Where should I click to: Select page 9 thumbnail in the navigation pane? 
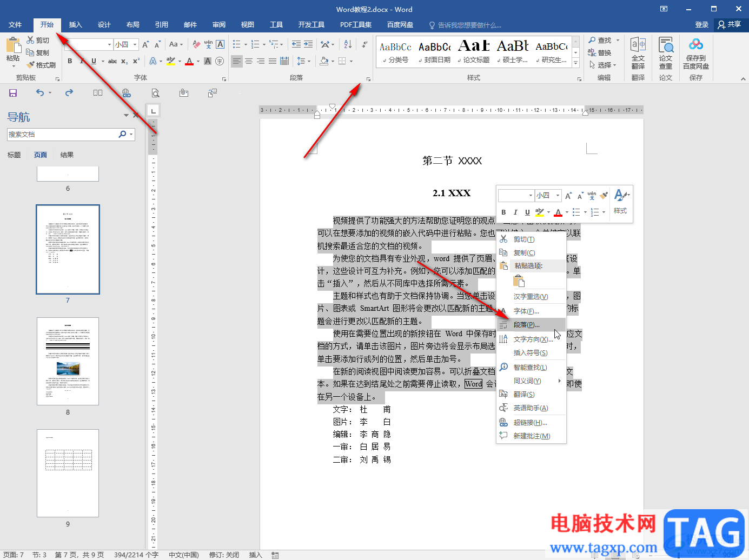pos(68,473)
